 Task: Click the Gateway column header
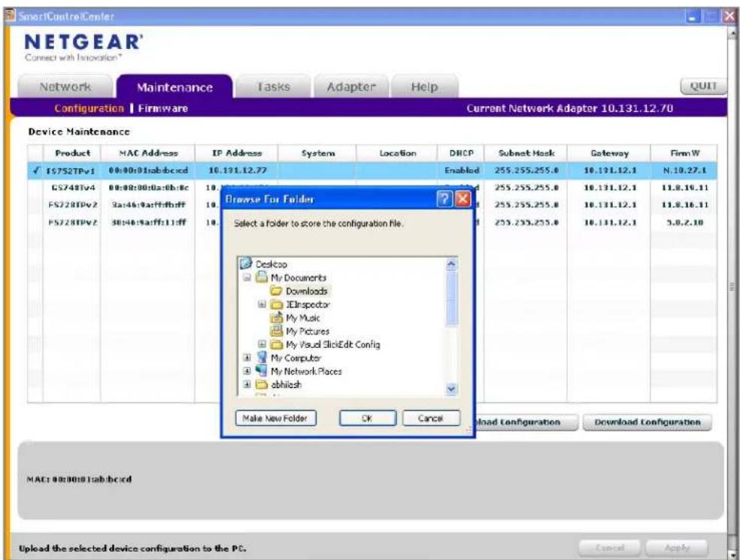coord(609,153)
